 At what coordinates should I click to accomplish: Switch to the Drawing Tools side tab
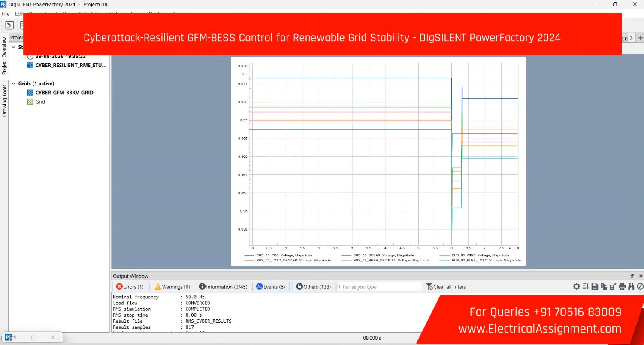point(4,101)
